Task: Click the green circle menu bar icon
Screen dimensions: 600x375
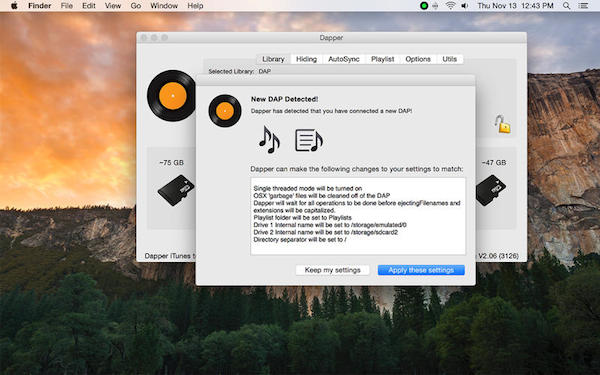Action: click(x=424, y=6)
